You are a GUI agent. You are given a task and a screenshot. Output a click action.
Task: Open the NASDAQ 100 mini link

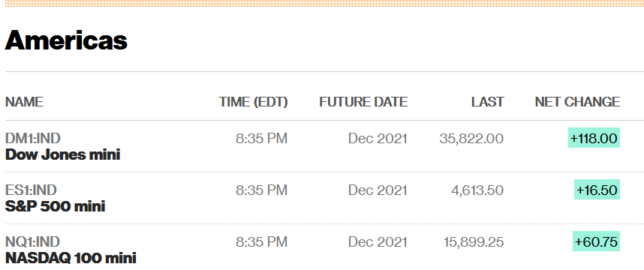(x=71, y=258)
